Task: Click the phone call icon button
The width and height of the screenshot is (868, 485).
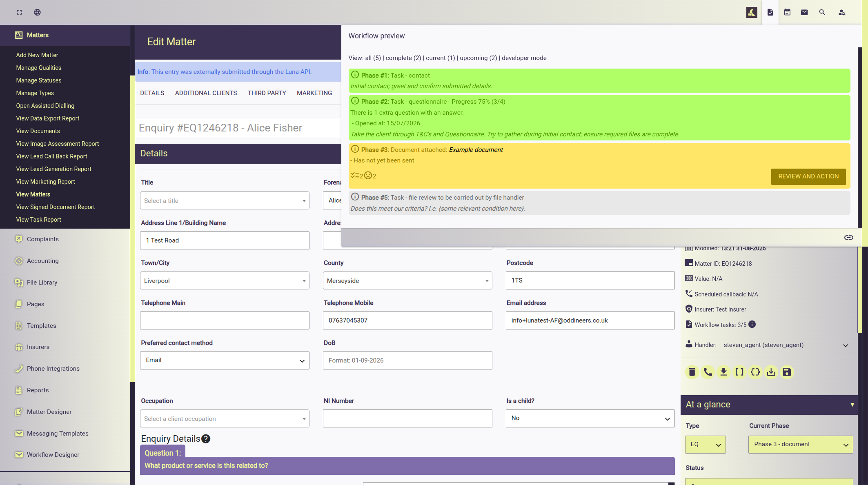Action: (708, 372)
